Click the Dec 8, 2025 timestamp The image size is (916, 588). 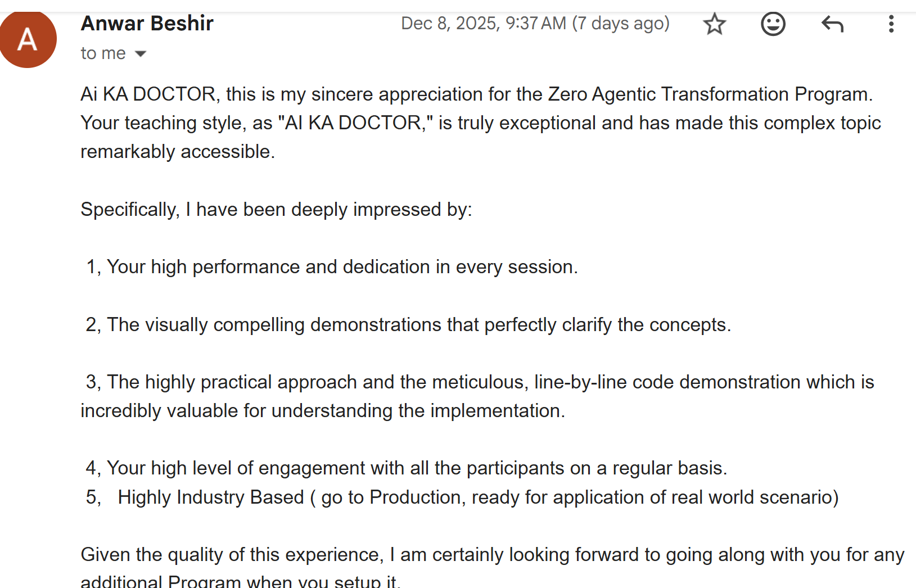pos(483,24)
